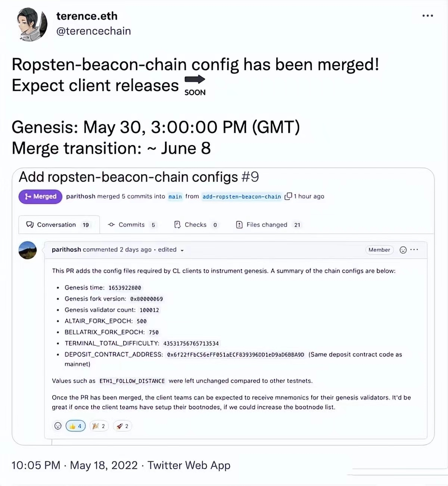Click the branch icon next to Commits

click(111, 224)
